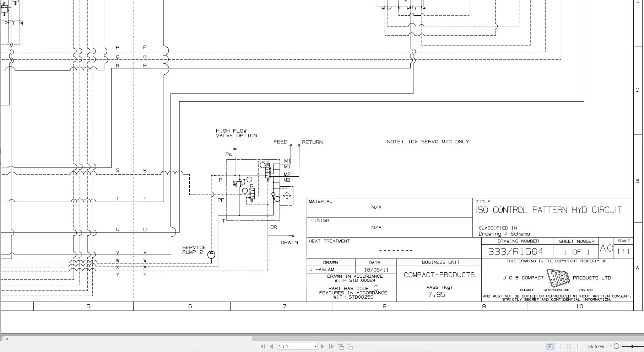
Task: Zoom out with the minus button
Action: [617, 346]
